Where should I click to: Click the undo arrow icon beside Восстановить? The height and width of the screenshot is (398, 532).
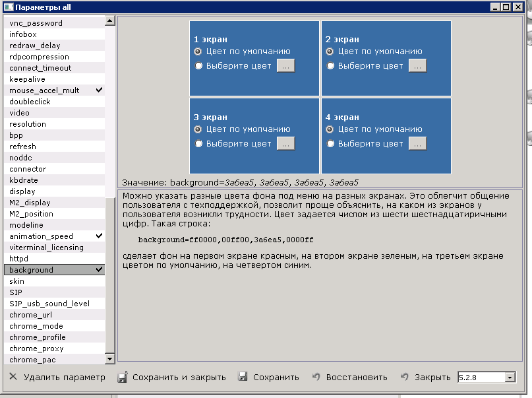click(x=316, y=377)
